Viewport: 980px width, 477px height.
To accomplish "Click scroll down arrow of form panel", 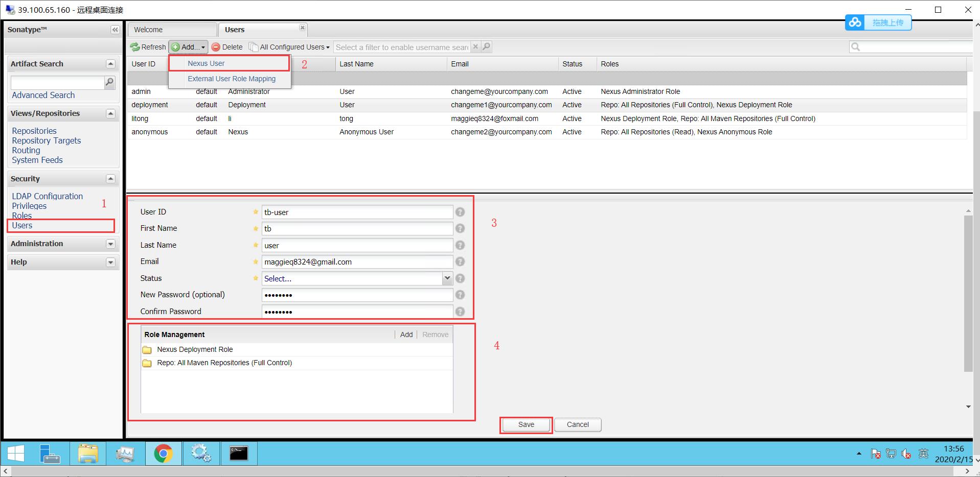I will 968,407.
